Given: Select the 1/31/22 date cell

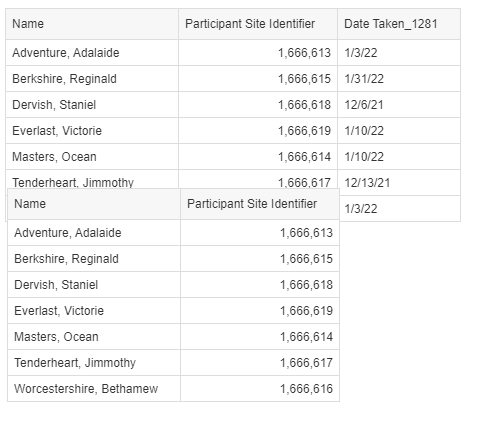Looking at the screenshot, I should 399,79.
